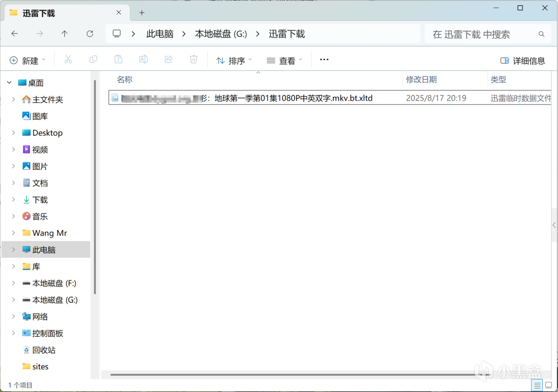The height and width of the screenshot is (392, 558).
Task: Click the 控制面板 control panel icon
Action: click(26, 333)
